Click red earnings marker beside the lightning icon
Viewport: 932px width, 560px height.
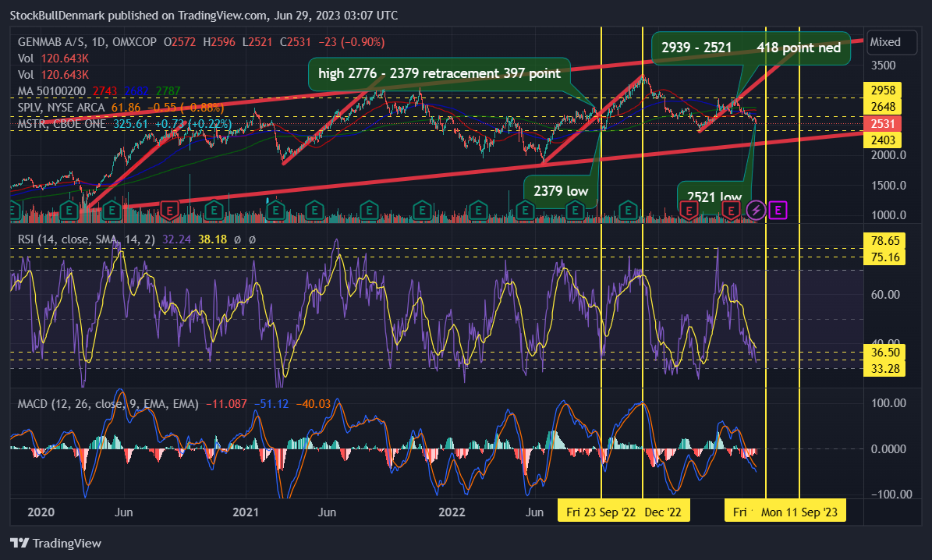click(x=731, y=210)
